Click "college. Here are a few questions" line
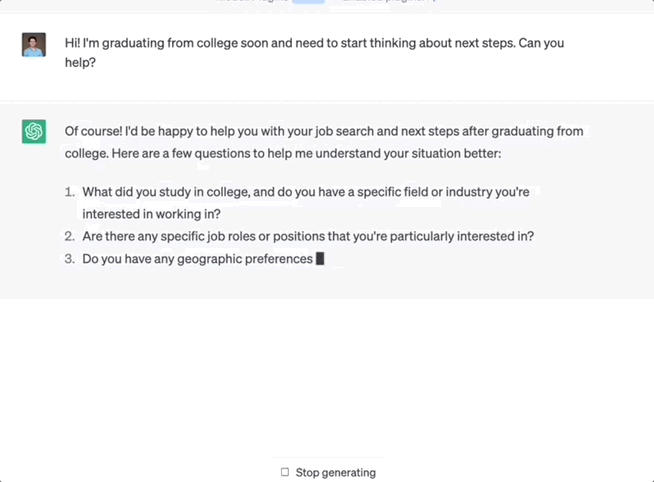 pyautogui.click(x=282, y=153)
